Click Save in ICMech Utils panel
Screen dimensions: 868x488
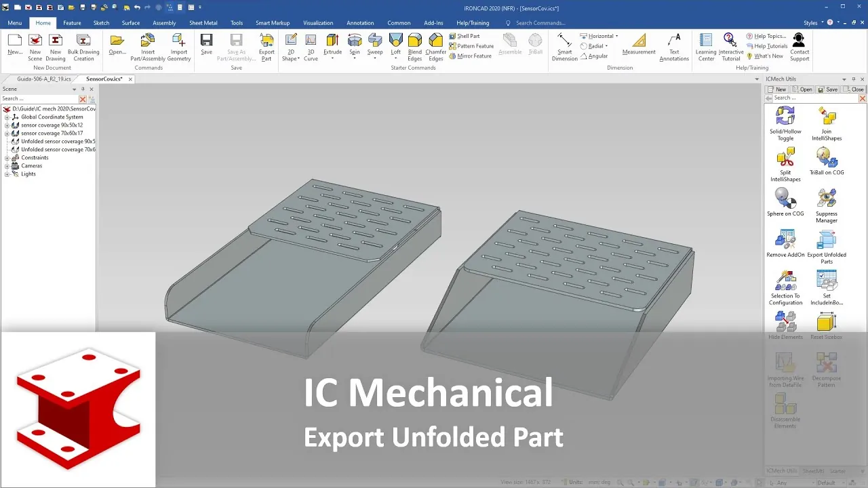tap(827, 89)
